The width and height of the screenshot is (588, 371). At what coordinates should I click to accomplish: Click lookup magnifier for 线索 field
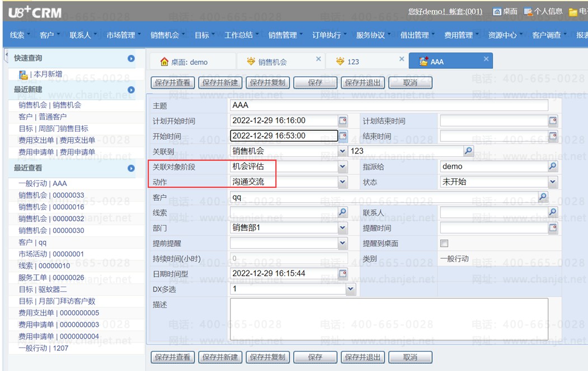click(342, 212)
